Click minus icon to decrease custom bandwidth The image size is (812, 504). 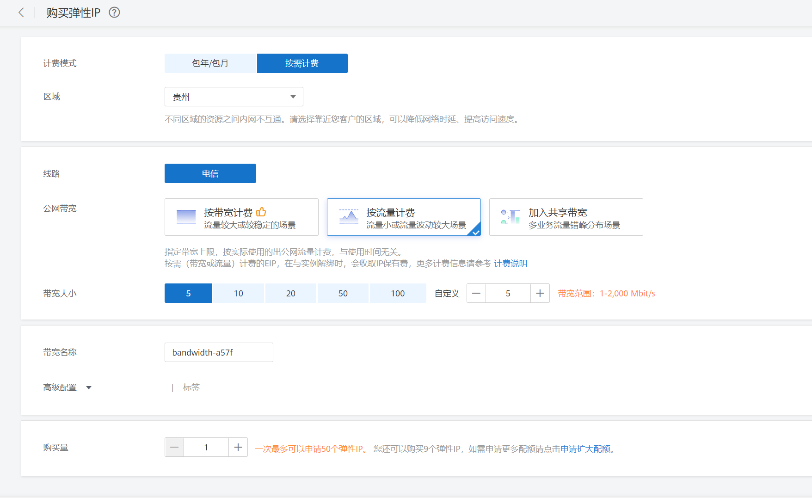tap(476, 293)
